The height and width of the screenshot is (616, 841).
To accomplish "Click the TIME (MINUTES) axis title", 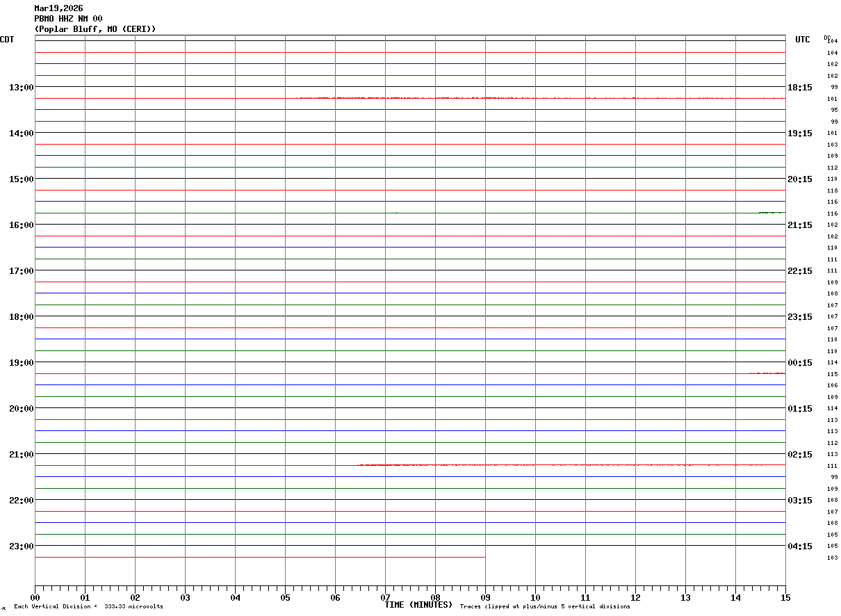I will [x=418, y=605].
